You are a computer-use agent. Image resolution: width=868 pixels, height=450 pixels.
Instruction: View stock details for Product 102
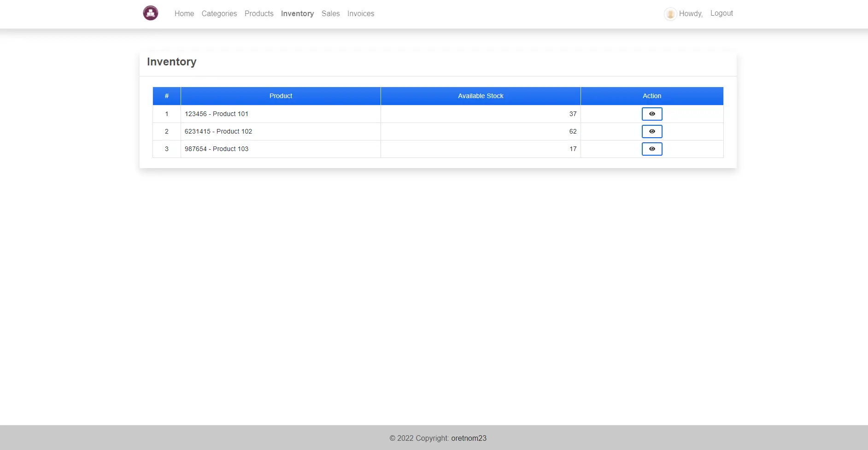click(652, 131)
